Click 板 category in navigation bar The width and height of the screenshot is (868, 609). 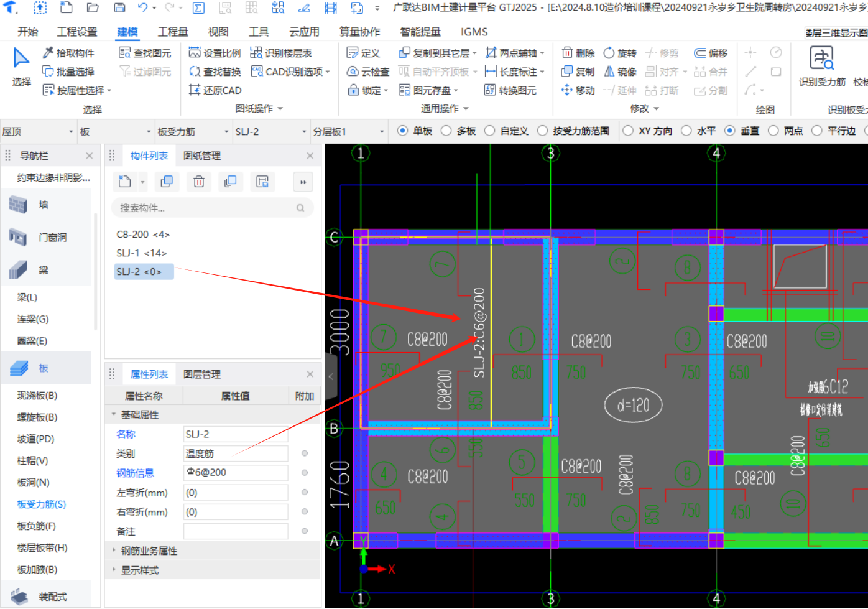pyautogui.click(x=46, y=368)
